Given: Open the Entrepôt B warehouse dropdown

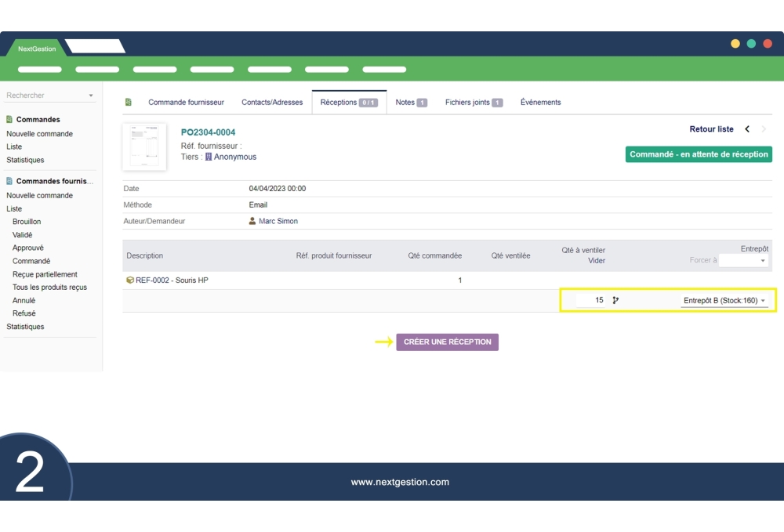Looking at the screenshot, I should 724,300.
